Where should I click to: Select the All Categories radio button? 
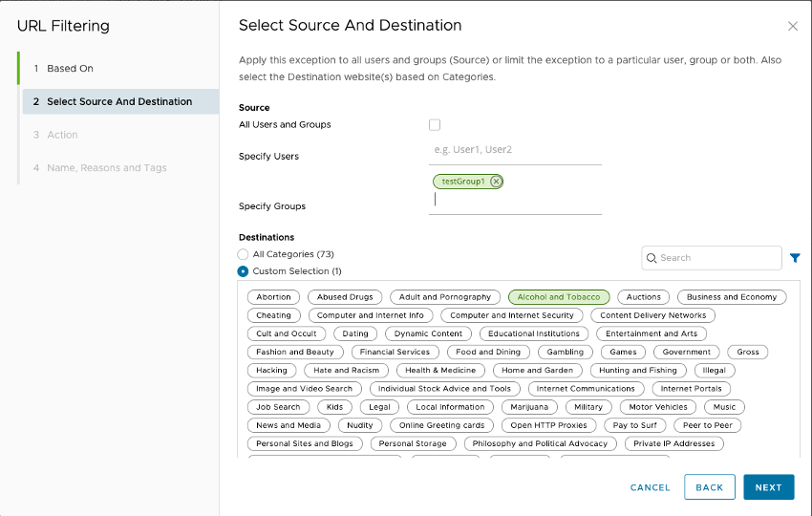click(x=243, y=254)
